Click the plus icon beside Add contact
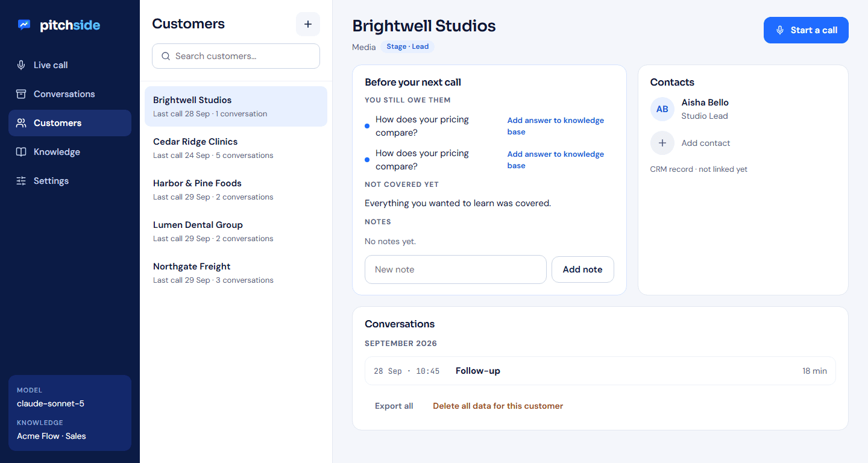Viewport: 868px width, 463px height. [x=662, y=143]
